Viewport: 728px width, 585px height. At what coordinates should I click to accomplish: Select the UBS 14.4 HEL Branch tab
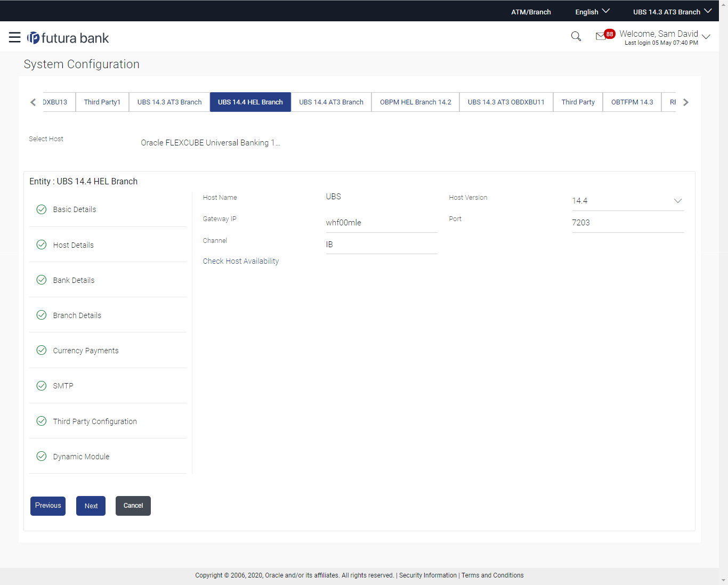coord(250,102)
